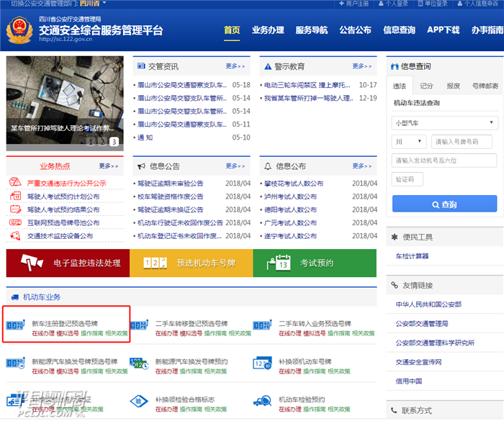Click megaphone icon of 信息公告
This screenshot has height=421, width=504.
[x=141, y=166]
